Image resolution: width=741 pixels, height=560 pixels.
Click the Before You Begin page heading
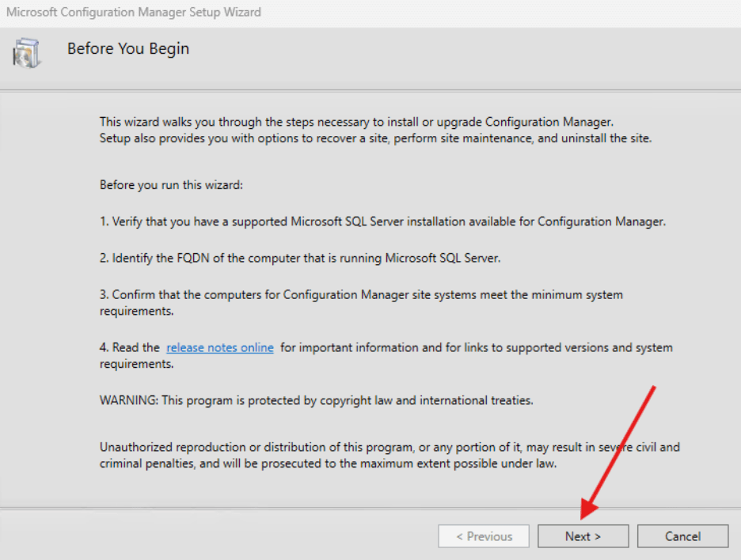tap(127, 48)
